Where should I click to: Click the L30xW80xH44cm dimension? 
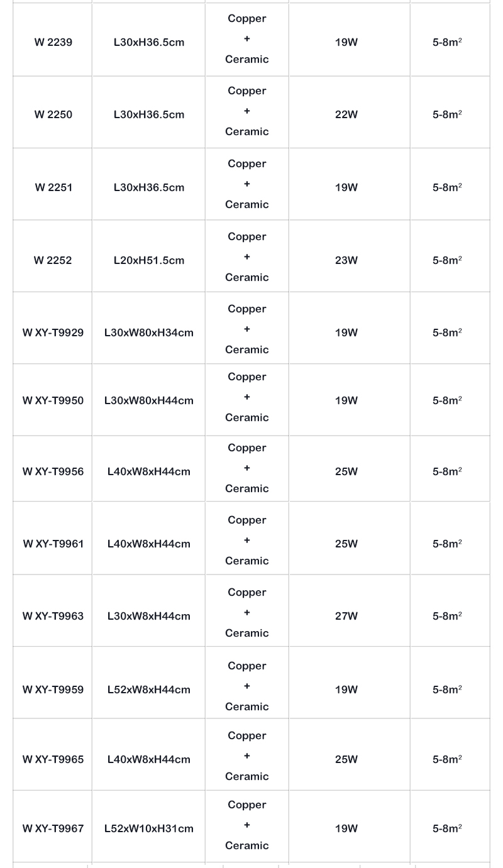pyautogui.click(x=149, y=401)
